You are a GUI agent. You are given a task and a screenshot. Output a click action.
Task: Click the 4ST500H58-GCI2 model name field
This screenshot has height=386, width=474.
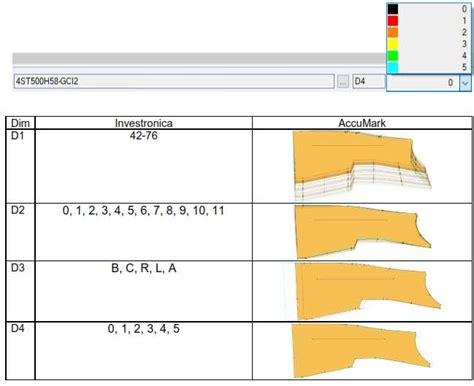click(174, 81)
